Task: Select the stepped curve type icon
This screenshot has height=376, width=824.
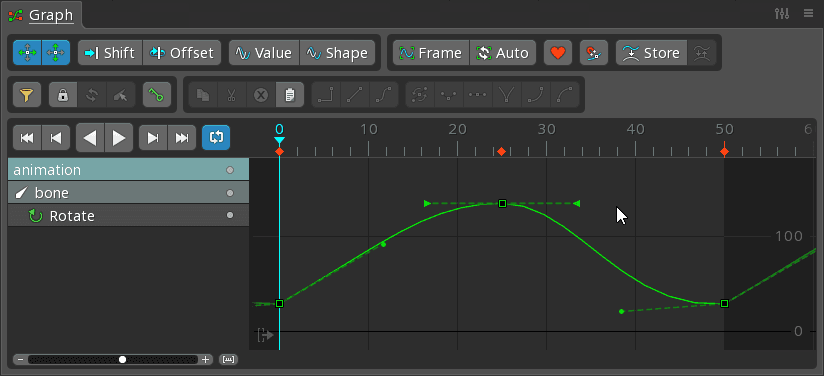Action: pos(326,95)
